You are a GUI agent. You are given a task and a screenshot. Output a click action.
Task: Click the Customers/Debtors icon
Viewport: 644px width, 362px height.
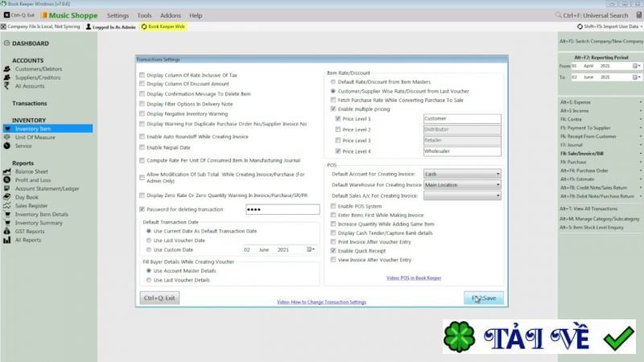coord(7,69)
